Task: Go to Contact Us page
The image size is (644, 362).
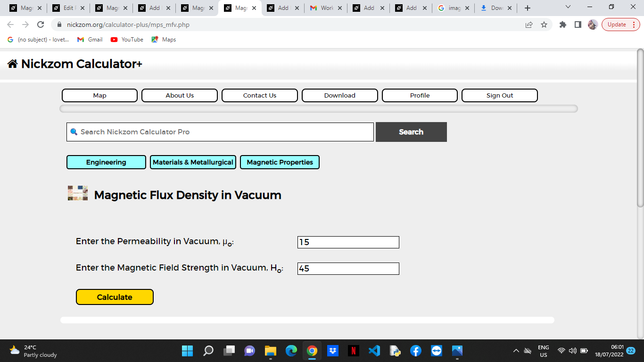Action: point(260,95)
